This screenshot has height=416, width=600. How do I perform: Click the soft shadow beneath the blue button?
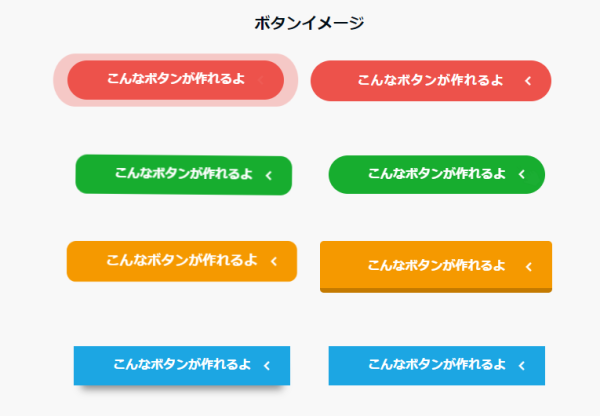[182, 389]
